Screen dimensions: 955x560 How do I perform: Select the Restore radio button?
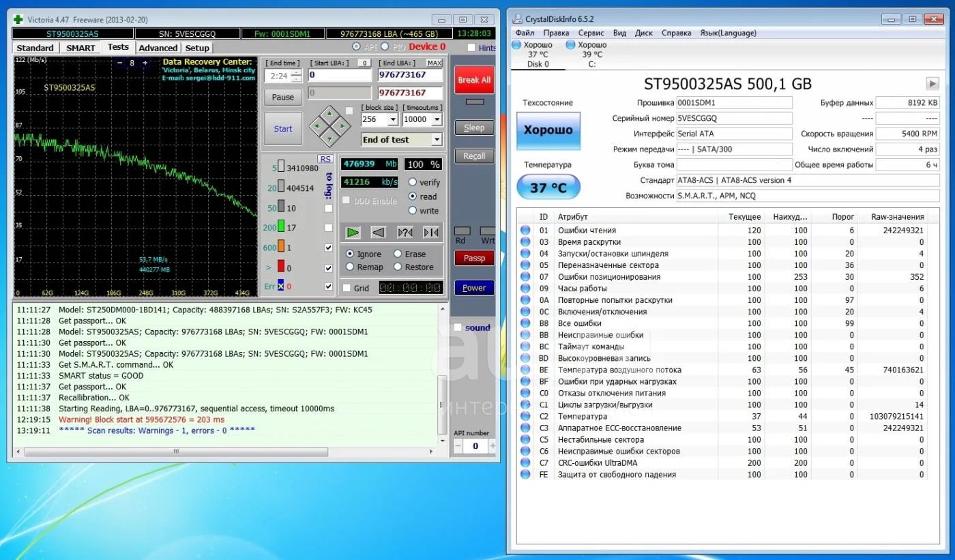click(x=398, y=267)
